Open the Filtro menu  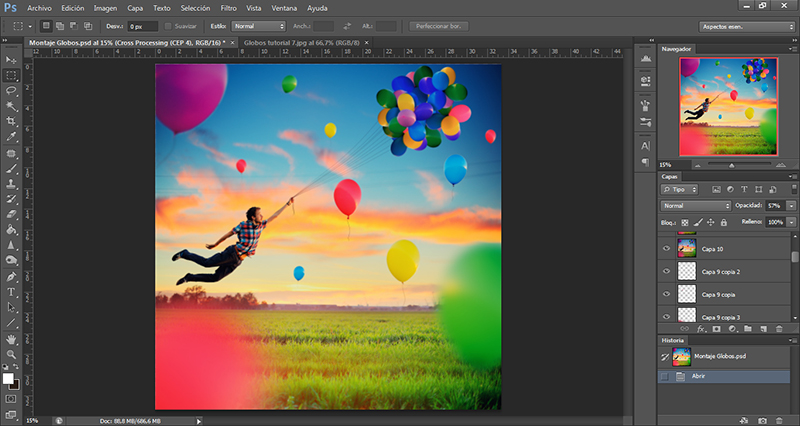pos(229,8)
